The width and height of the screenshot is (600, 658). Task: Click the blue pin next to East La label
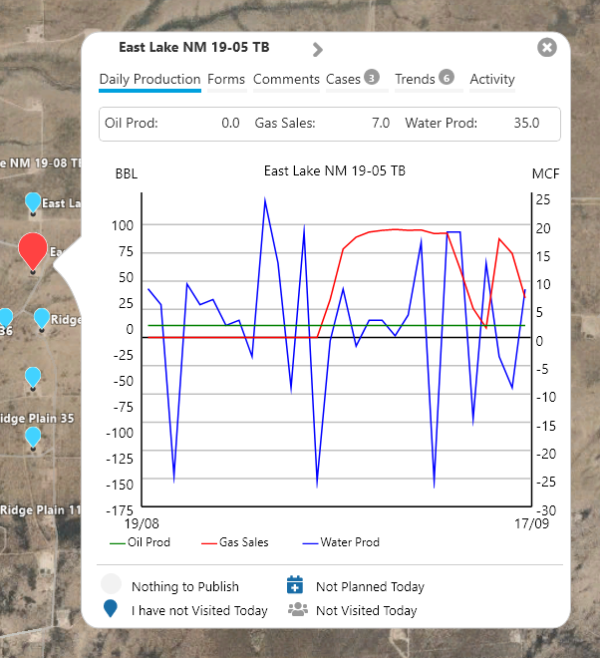coord(33,203)
